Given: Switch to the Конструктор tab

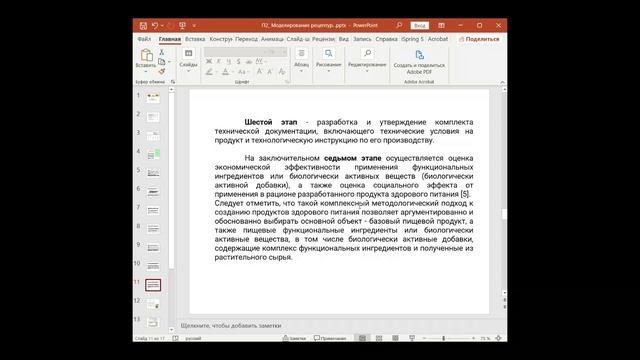Looking at the screenshot, I should [x=220, y=39].
